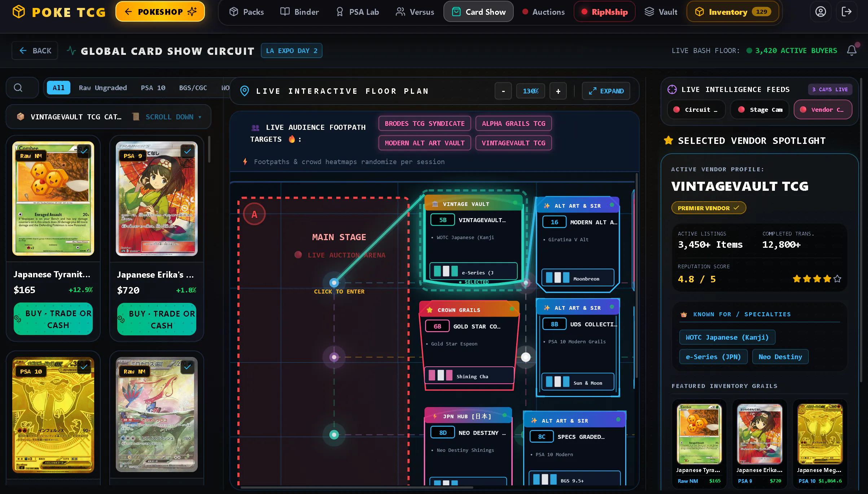The image size is (868, 494).
Task: Switch to the Stage Cam feed
Action: coord(759,110)
